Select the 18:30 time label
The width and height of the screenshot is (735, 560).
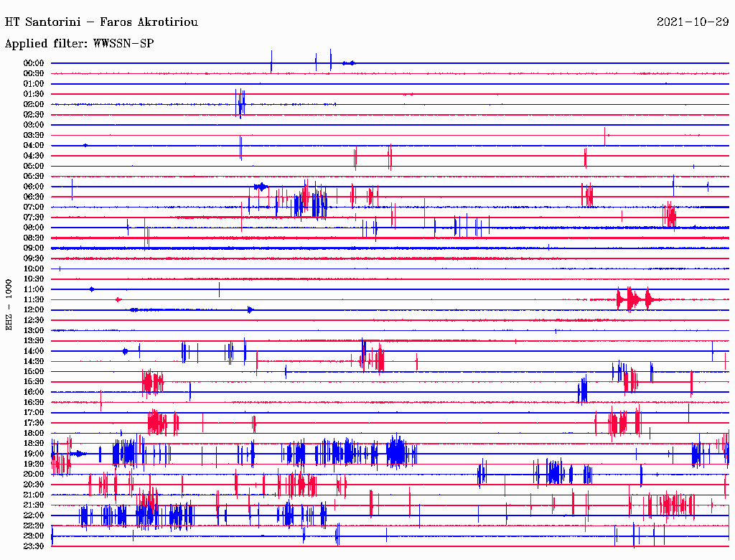[x=34, y=443]
